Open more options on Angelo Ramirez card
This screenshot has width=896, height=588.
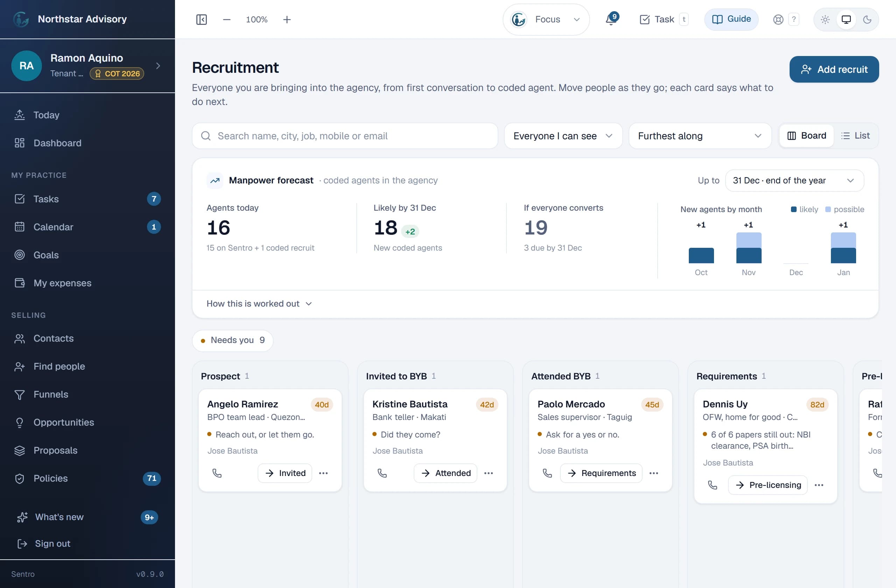click(x=323, y=473)
